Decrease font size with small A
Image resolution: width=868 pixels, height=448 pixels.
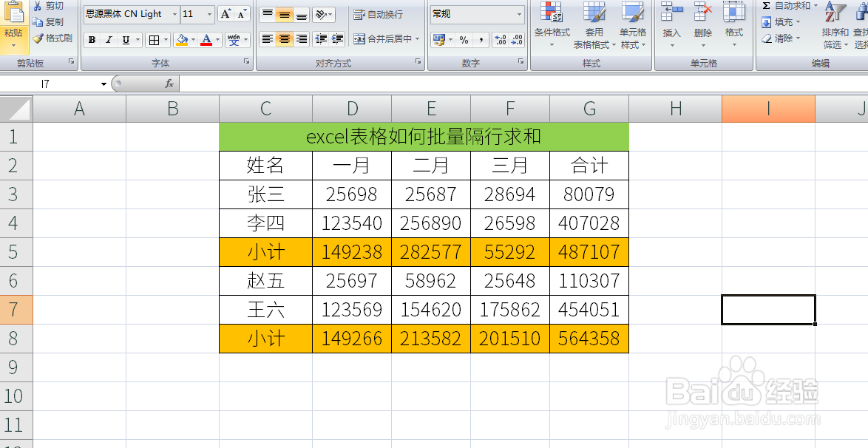(x=241, y=14)
